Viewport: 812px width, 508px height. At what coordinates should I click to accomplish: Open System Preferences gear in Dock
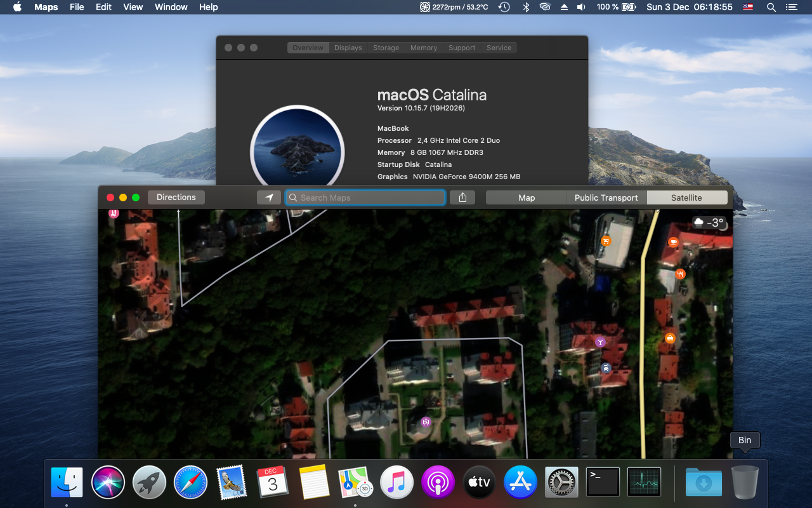tap(561, 483)
